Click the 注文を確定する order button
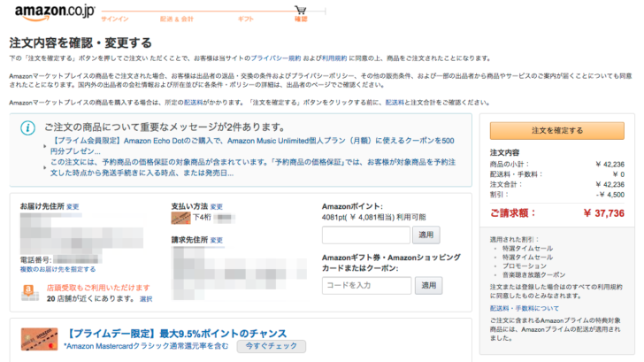 pos(557,131)
